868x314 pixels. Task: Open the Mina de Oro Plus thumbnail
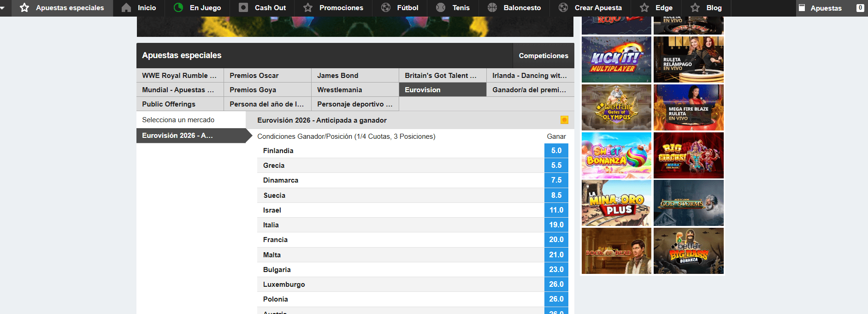click(x=616, y=203)
